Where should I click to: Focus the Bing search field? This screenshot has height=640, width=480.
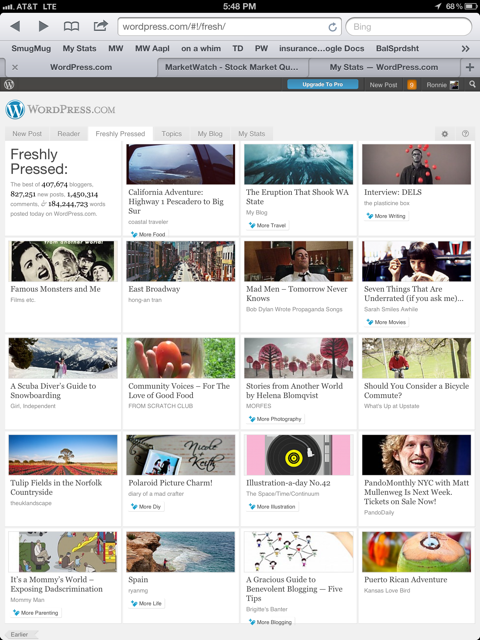click(409, 27)
